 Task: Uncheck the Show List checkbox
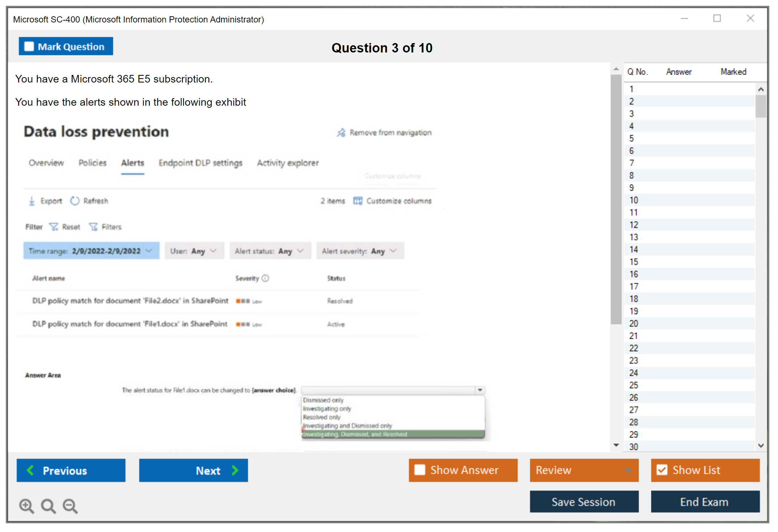(x=662, y=470)
